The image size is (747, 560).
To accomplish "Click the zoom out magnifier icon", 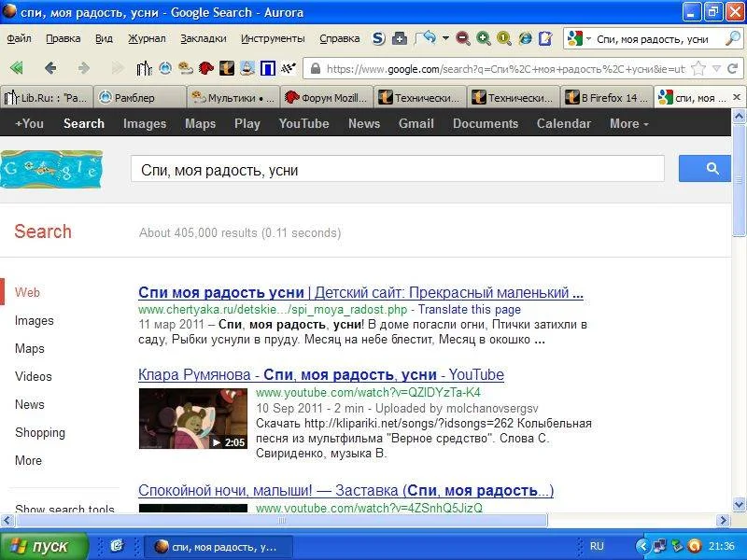I will [462, 38].
